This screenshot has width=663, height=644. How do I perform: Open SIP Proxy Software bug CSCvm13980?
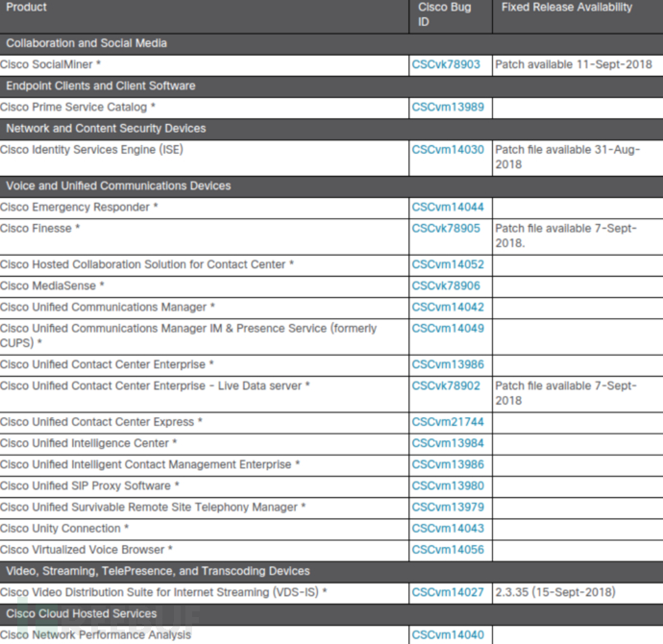tap(448, 485)
